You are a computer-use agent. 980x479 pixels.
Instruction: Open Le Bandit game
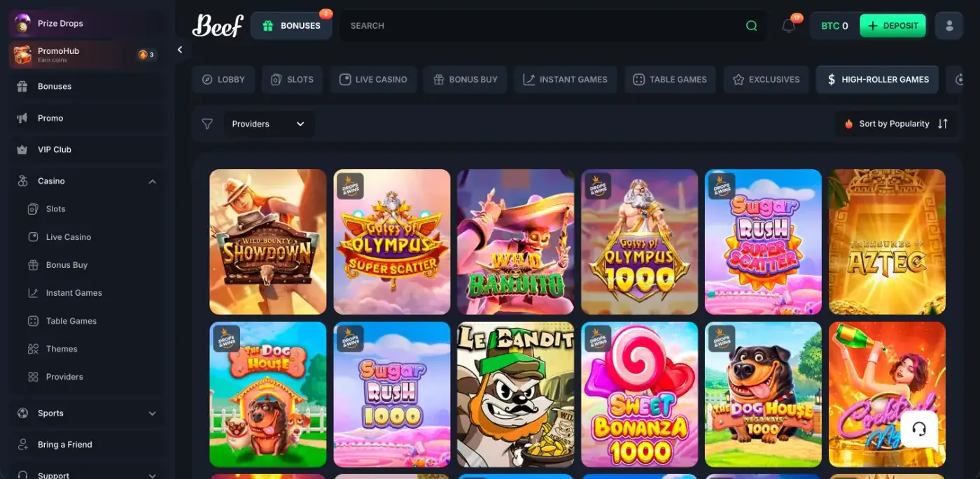coord(516,394)
